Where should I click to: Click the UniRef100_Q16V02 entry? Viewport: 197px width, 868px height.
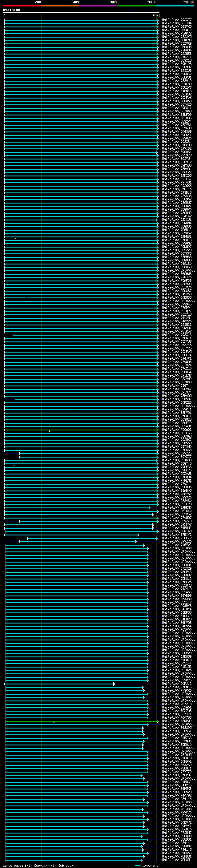coord(177,545)
